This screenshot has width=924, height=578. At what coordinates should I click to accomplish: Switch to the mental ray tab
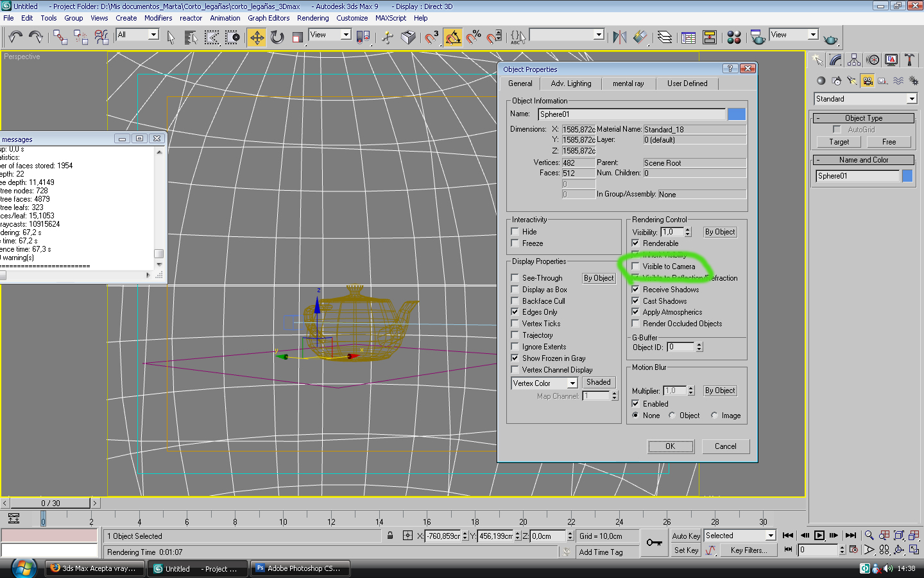[x=628, y=83]
